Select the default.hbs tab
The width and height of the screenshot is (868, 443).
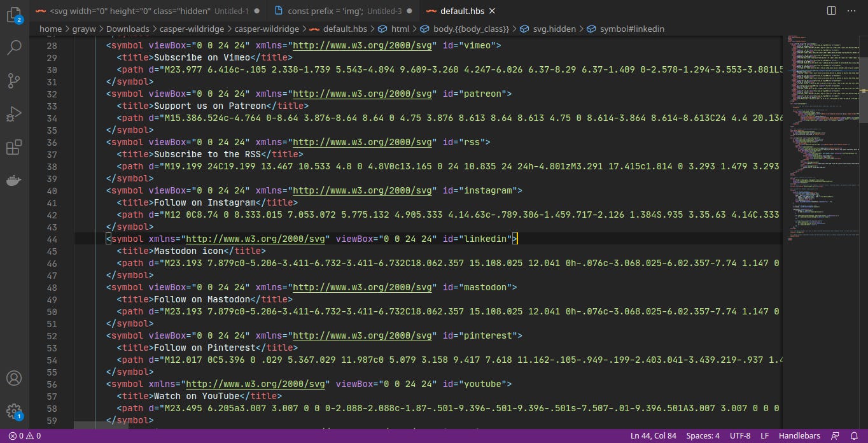click(462, 11)
